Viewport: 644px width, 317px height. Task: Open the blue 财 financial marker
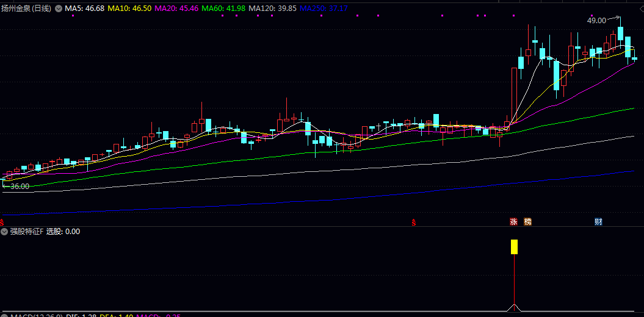pyautogui.click(x=598, y=221)
